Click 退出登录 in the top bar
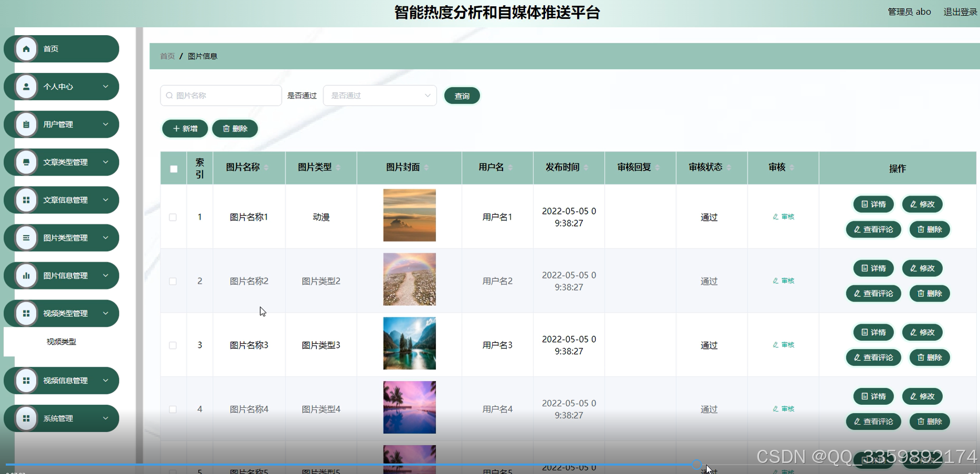980x474 pixels. pos(960,12)
